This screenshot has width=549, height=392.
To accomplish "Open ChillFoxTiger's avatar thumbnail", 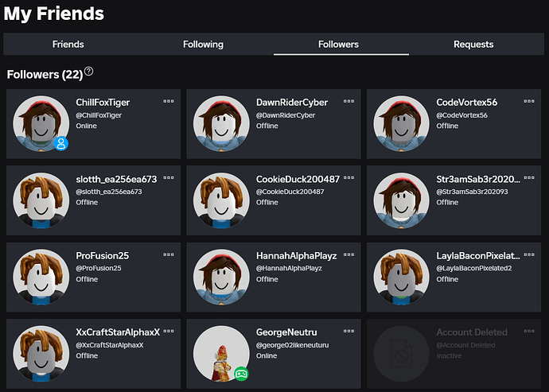I will [x=41, y=123].
